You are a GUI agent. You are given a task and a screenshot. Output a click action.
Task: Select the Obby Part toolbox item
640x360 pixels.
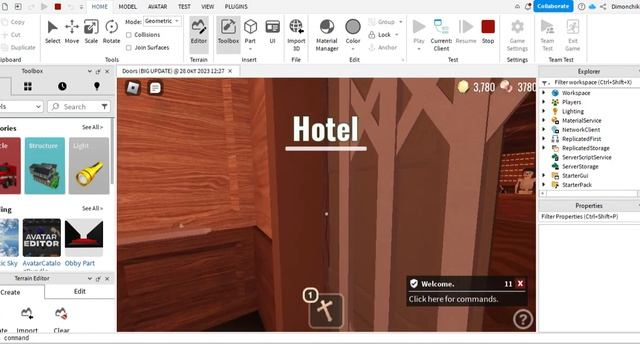[x=84, y=242]
